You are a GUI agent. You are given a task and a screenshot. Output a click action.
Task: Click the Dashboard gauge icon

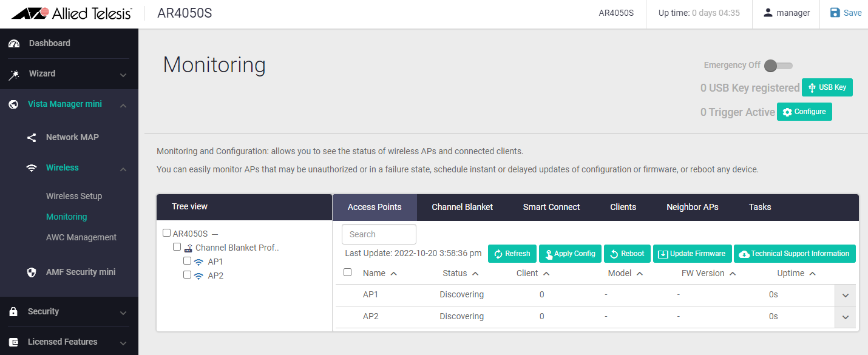coord(13,44)
